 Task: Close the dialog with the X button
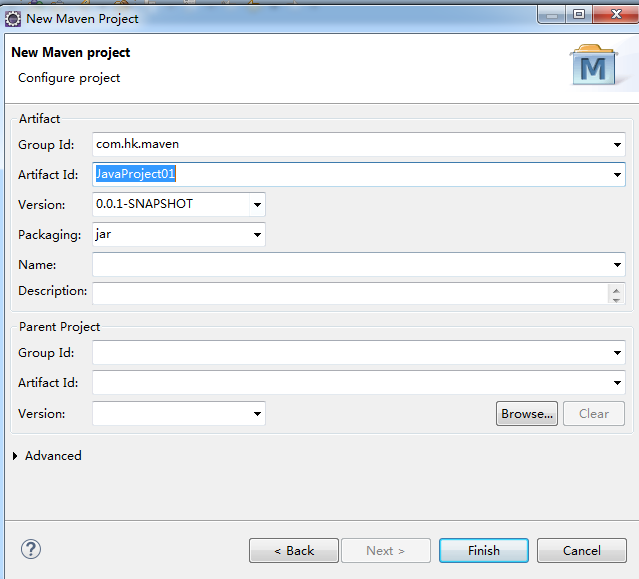616,15
